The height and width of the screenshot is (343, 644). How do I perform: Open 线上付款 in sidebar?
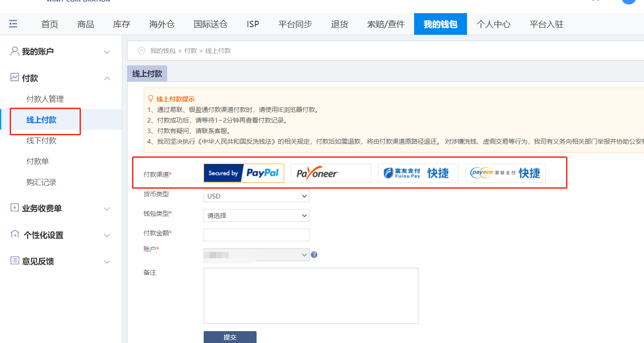tap(41, 120)
